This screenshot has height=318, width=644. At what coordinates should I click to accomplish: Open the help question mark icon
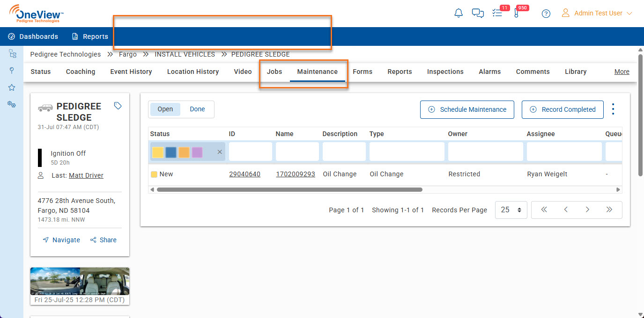point(546,14)
